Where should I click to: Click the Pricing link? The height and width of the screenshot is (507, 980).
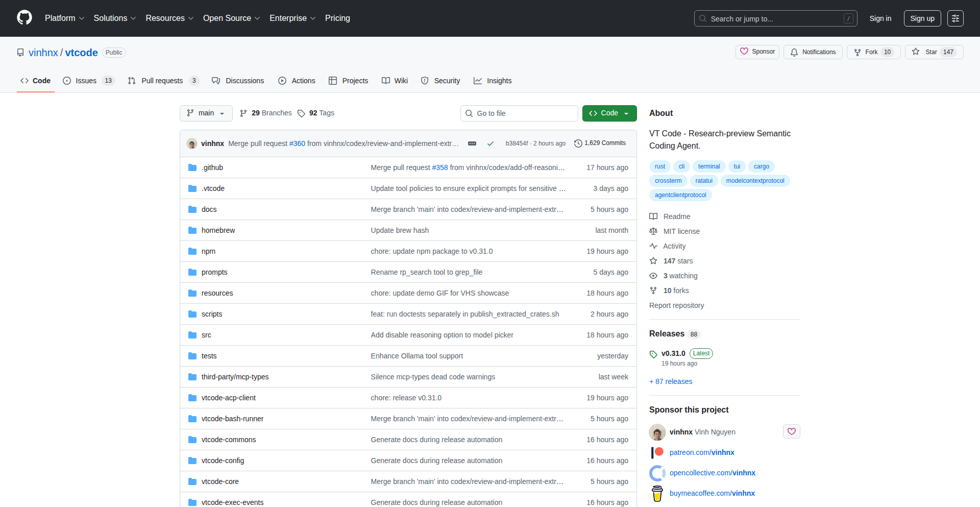click(337, 18)
